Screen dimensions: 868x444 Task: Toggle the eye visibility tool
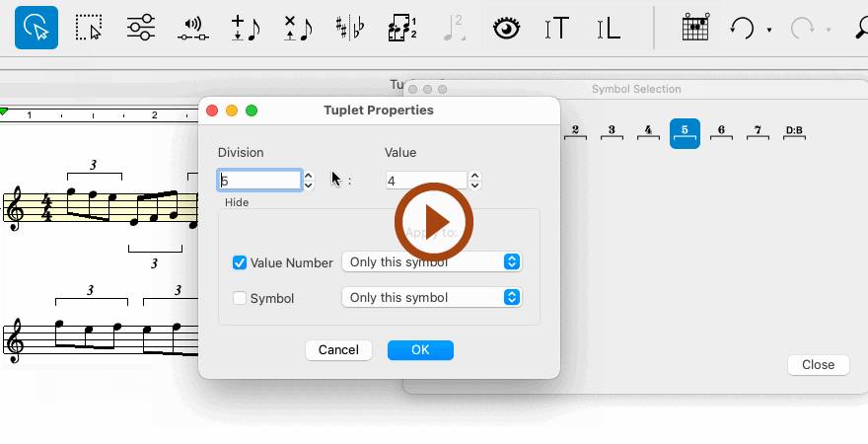[x=507, y=28]
